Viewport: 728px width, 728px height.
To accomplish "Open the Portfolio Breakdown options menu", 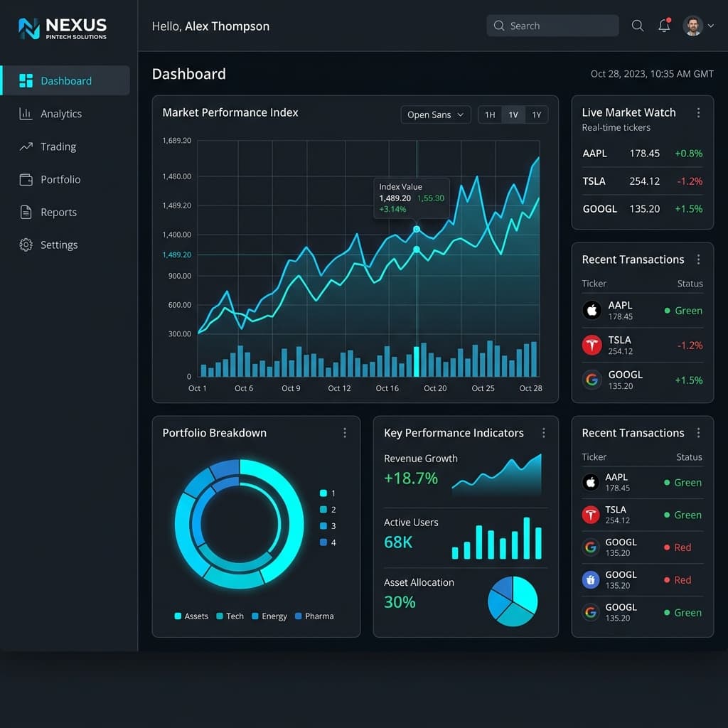I will [345, 433].
